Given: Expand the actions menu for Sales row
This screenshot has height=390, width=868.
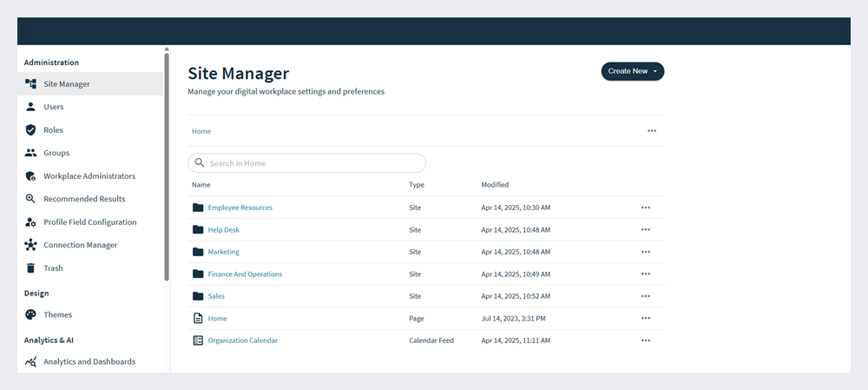Looking at the screenshot, I should point(645,296).
